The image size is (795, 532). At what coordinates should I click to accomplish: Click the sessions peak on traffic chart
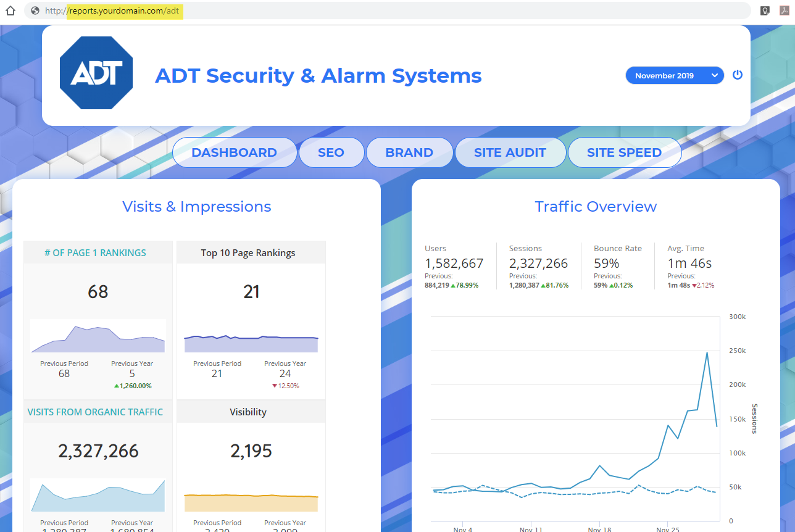coord(707,352)
